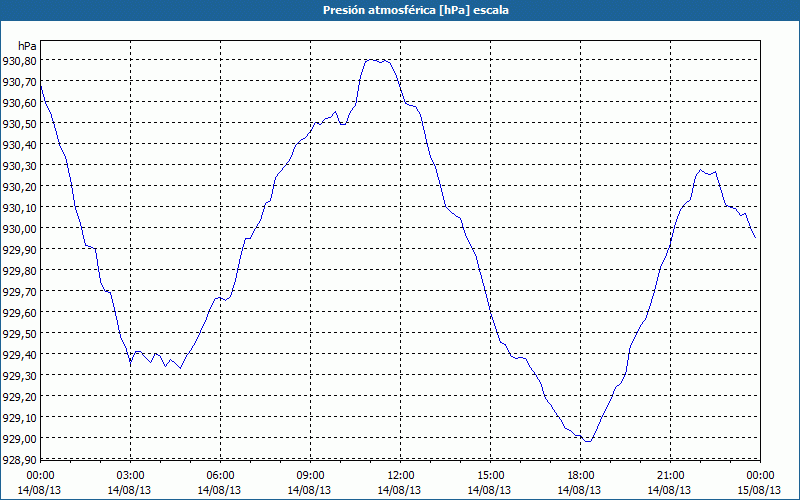
Task: Click the 929,70 pressure value
Action: (x=19, y=291)
